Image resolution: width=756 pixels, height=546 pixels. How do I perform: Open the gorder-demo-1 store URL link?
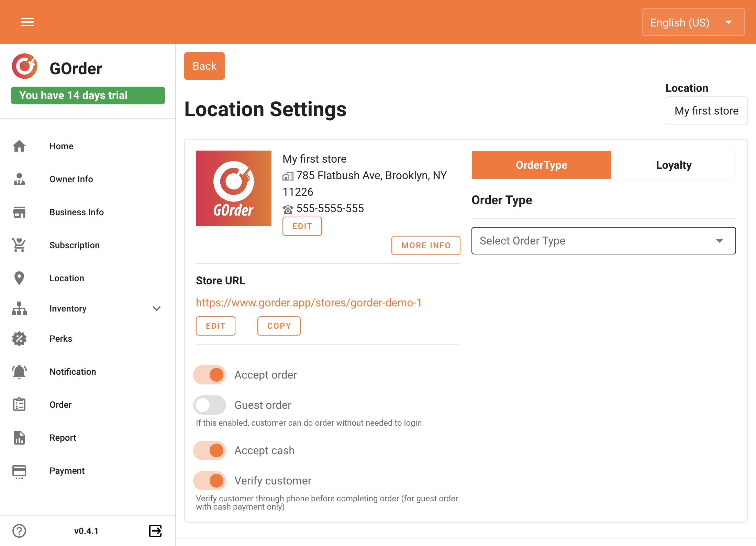[309, 303]
